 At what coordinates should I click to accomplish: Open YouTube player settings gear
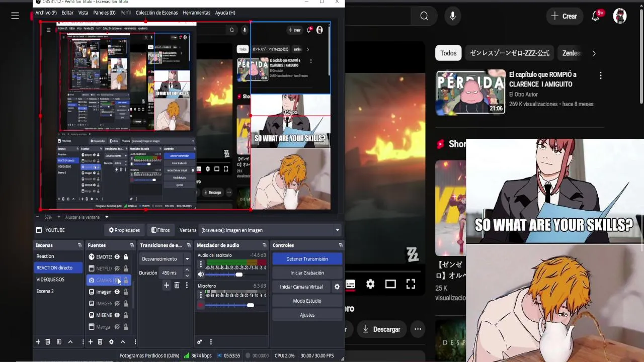pyautogui.click(x=370, y=284)
